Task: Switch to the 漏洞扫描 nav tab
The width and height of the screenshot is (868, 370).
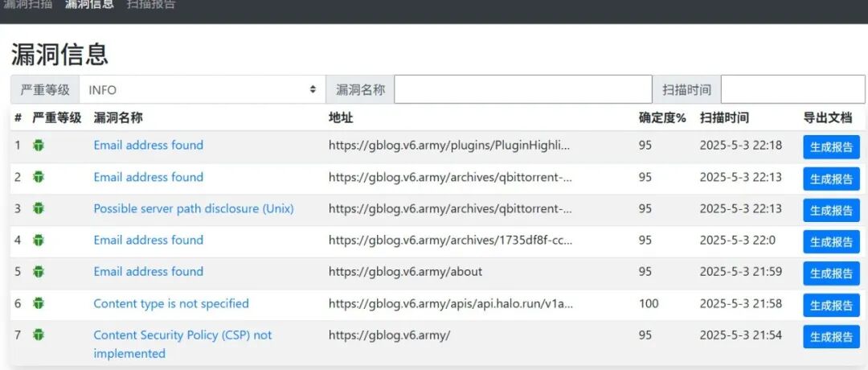Action: tap(27, 5)
